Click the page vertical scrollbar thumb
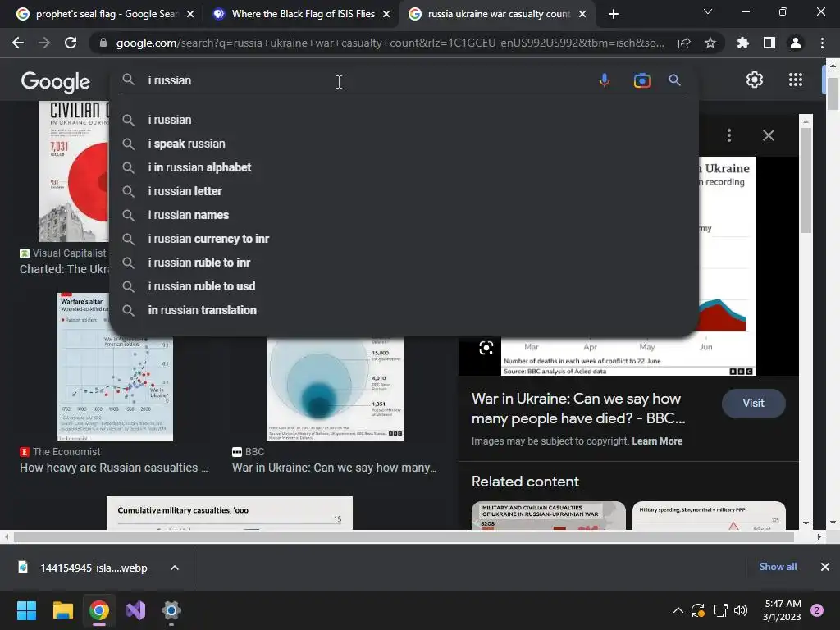Screen dimensions: 840x630 coord(833,94)
